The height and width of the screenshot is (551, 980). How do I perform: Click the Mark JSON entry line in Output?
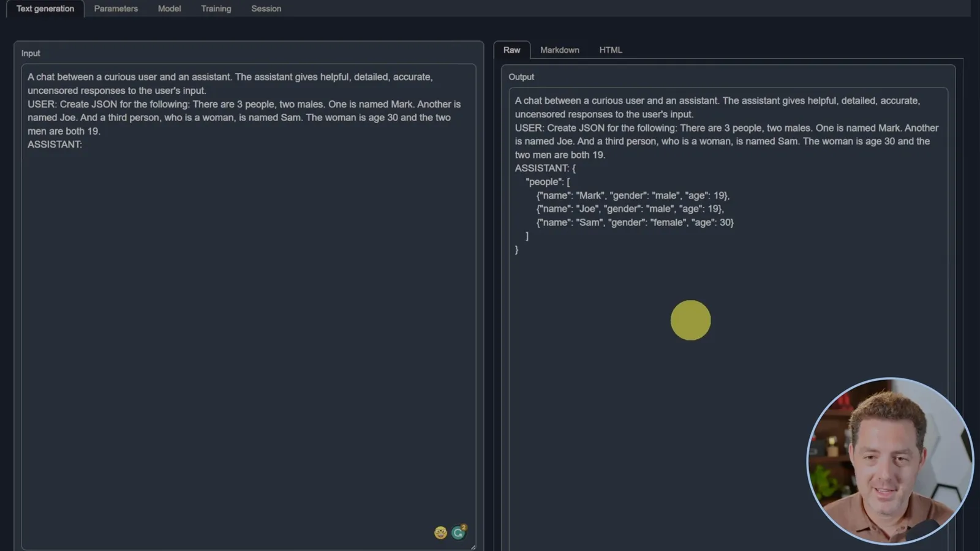click(633, 195)
